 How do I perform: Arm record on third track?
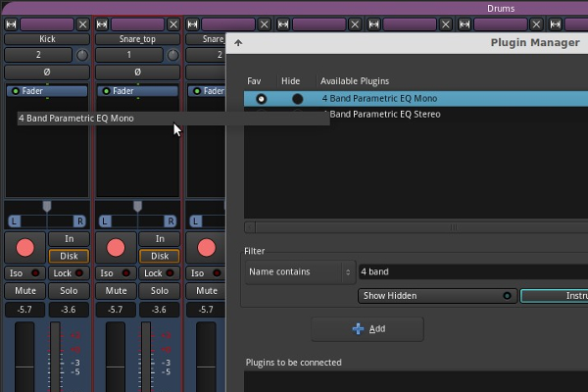[x=207, y=248]
